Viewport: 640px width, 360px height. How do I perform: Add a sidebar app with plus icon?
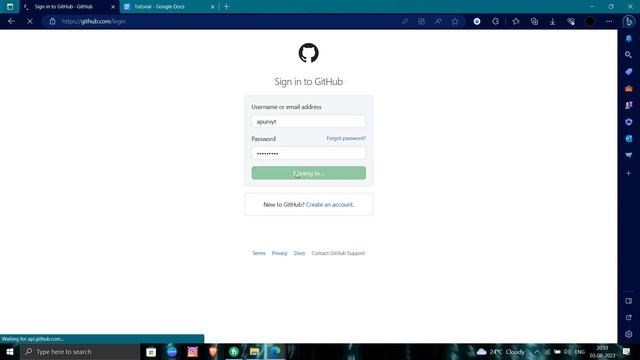tap(629, 173)
